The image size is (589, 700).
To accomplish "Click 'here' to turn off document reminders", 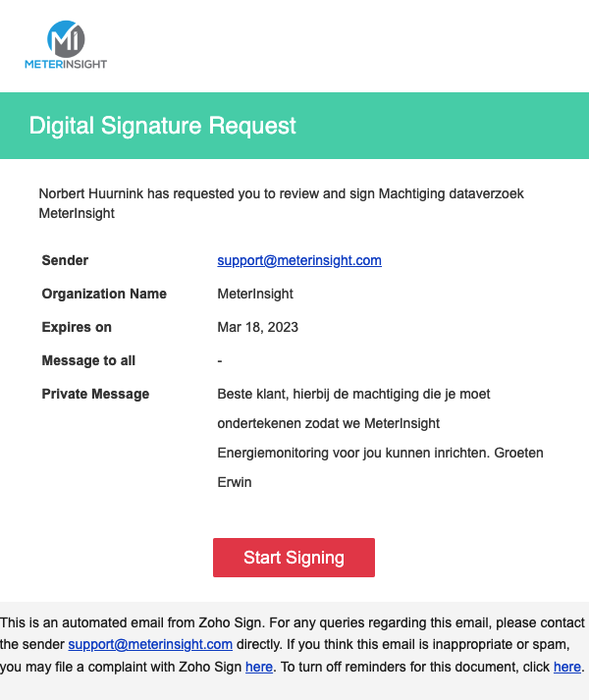I will pos(567,667).
